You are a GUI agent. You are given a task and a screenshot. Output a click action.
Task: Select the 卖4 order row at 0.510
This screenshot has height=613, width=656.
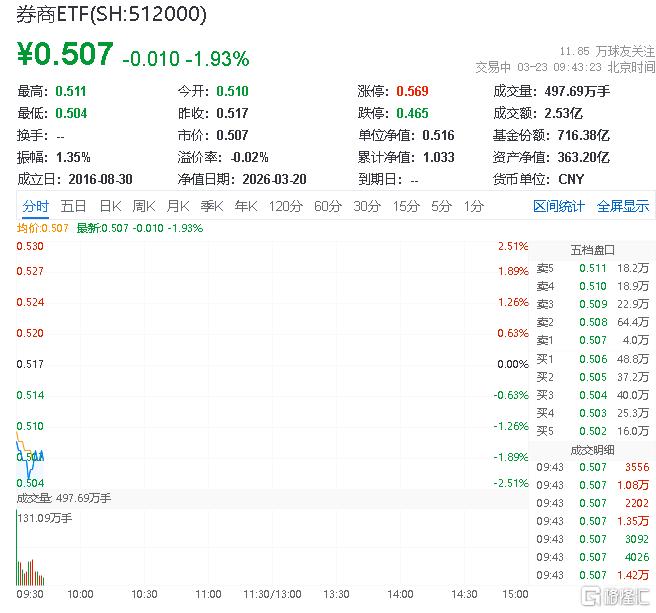592,286
